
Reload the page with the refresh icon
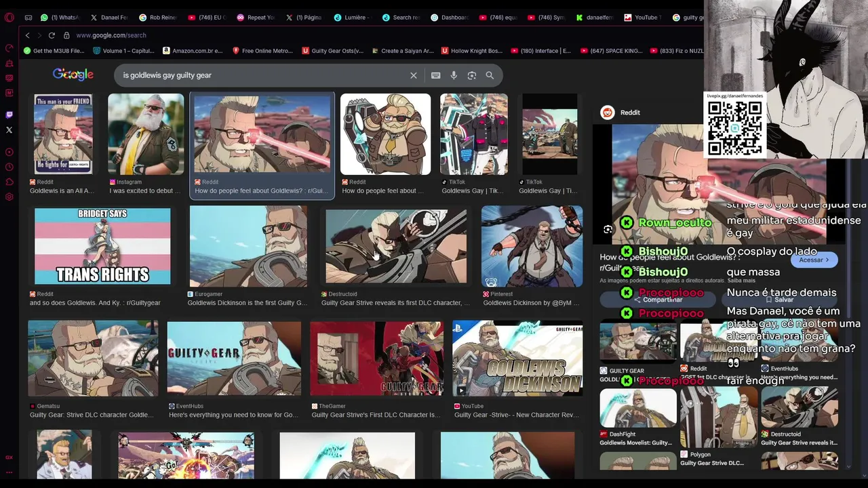coord(52,35)
